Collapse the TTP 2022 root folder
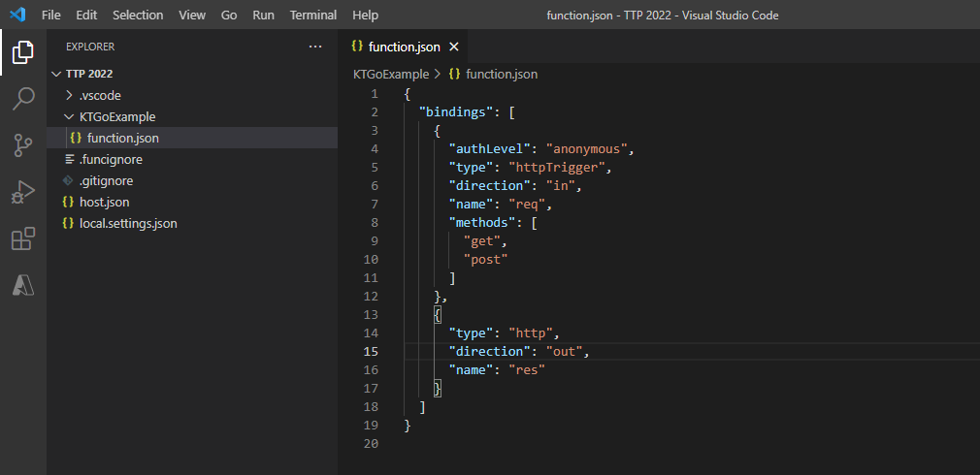The image size is (980, 475). click(x=57, y=74)
